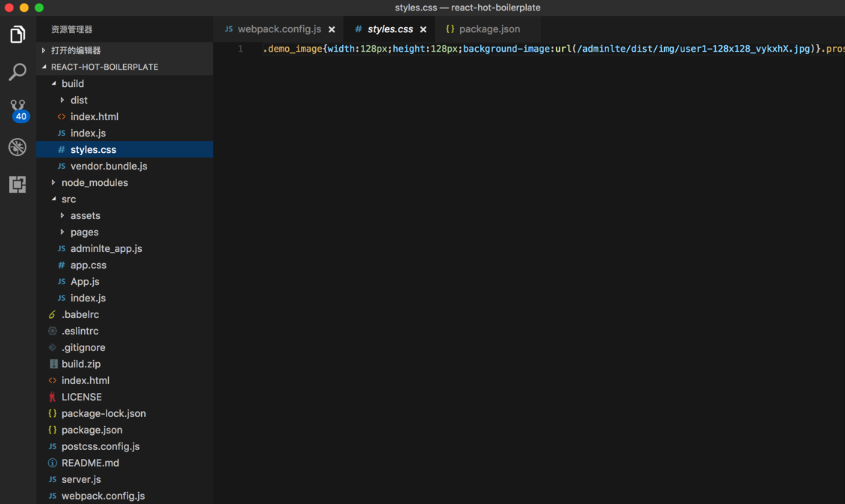
Task: Click the Babel icon beside .babelrc
Action: 53,314
